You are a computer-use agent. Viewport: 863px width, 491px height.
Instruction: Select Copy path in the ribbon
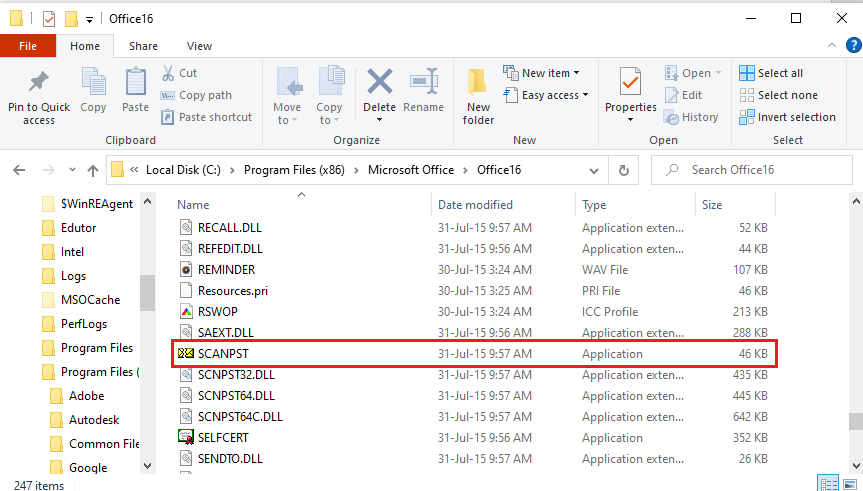(196, 95)
